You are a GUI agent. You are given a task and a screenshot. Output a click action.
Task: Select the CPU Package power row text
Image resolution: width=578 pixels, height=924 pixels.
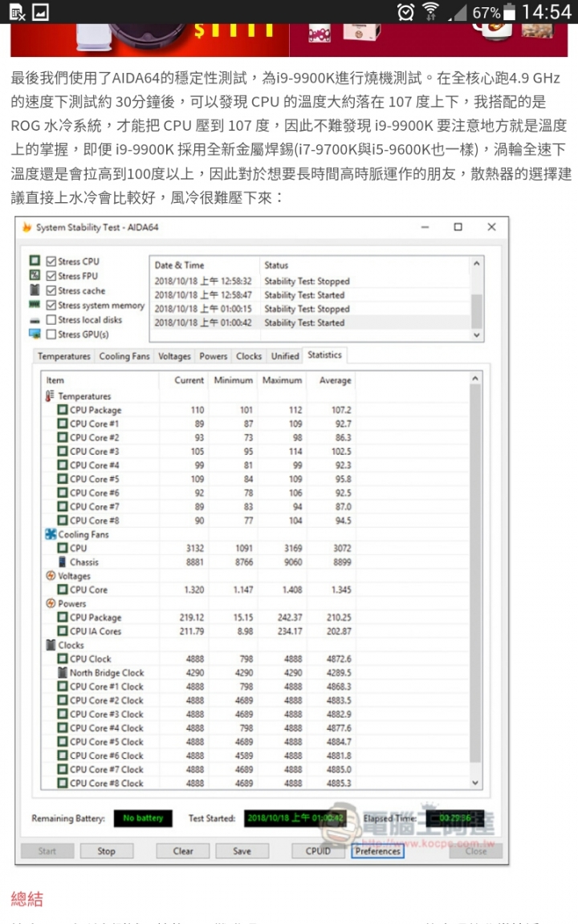[x=96, y=617]
